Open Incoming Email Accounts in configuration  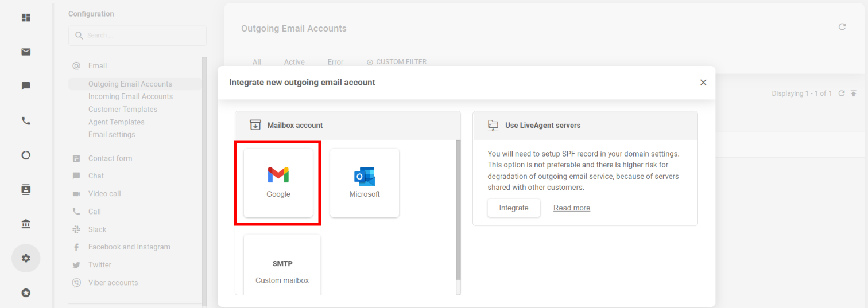click(130, 96)
